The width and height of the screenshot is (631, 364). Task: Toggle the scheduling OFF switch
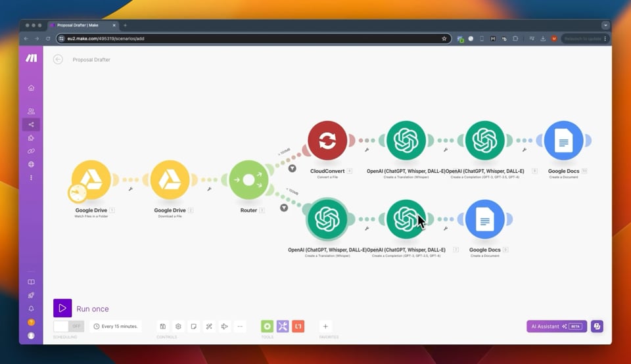pos(69,326)
